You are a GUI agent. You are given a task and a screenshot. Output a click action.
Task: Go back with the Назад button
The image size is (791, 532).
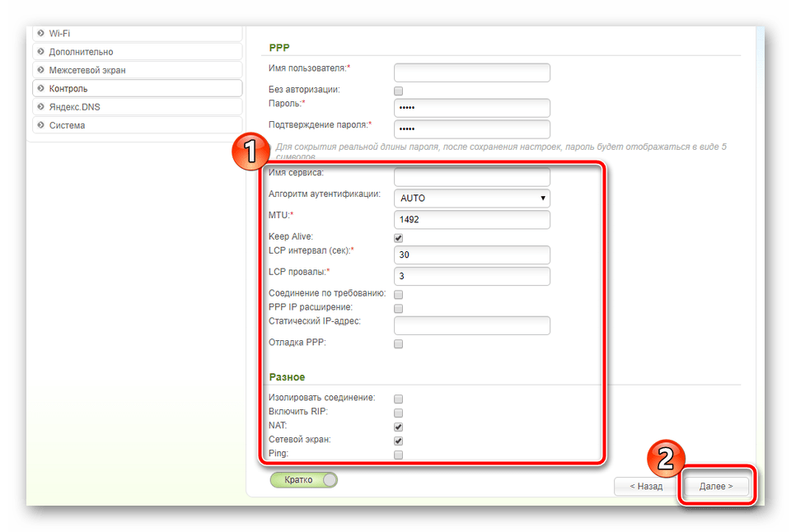[646, 486]
